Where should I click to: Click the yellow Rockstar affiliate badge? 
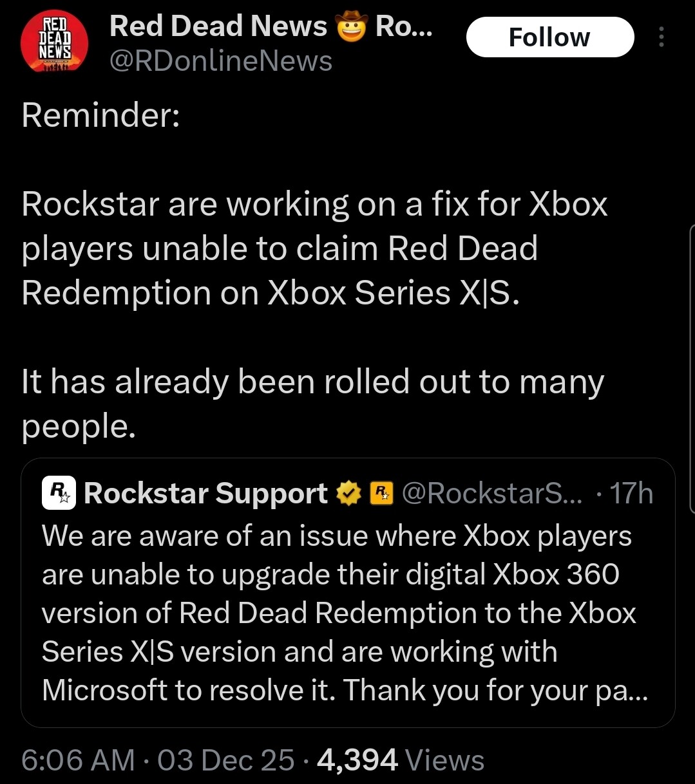tap(383, 494)
